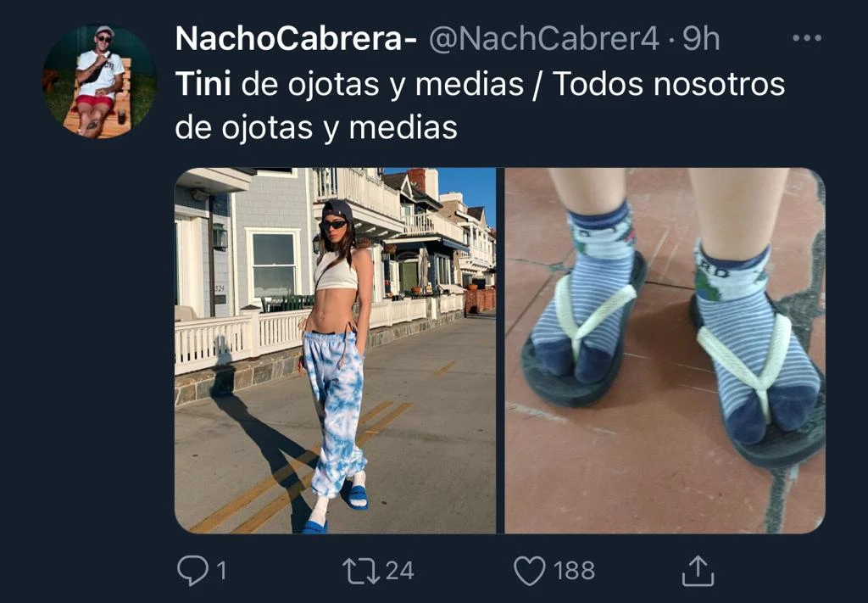The image size is (868, 603).
Task: Click the 9h timestamp
Action: (701, 39)
